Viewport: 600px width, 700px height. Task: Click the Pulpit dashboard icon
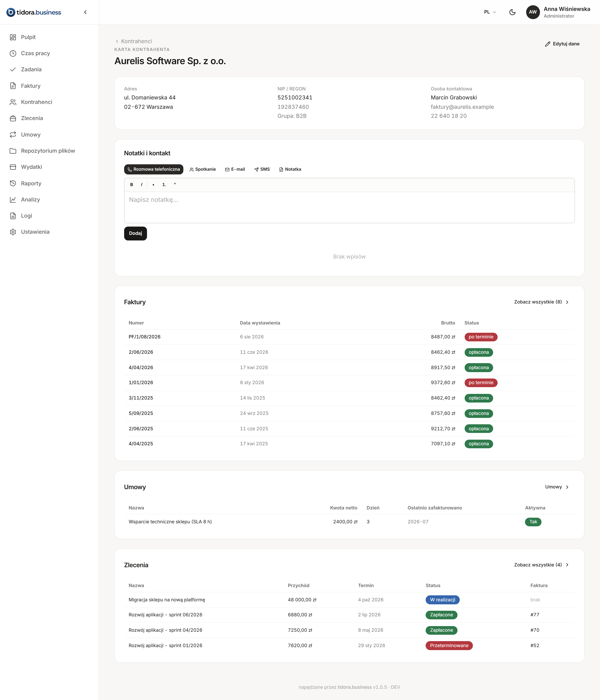pos(13,37)
